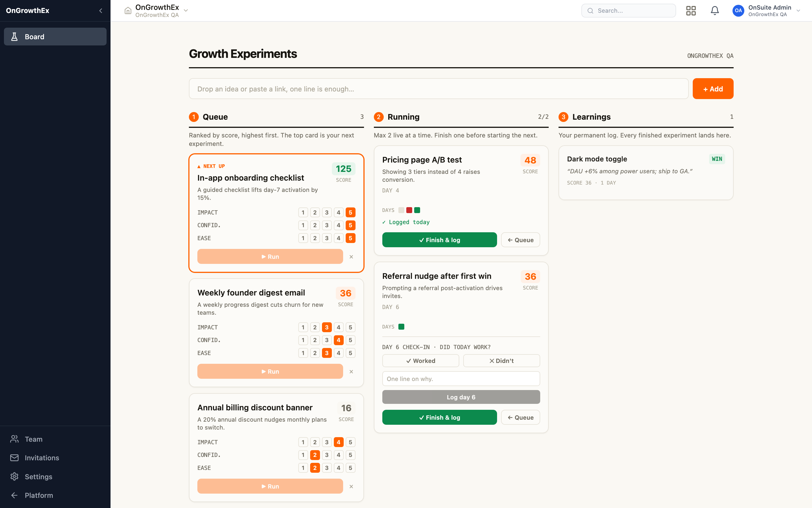Collapse the sidebar with the chevron arrow
The height and width of the screenshot is (508, 812).
click(101, 11)
